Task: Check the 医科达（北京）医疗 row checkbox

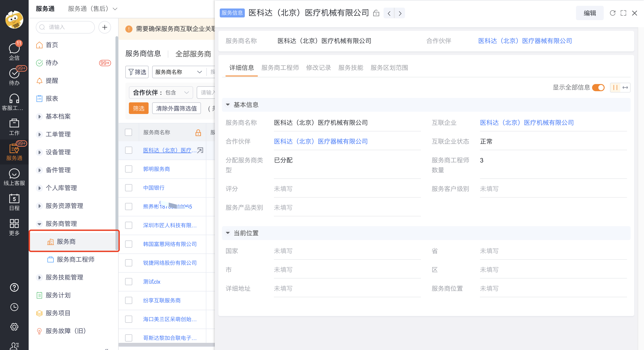Action: pyautogui.click(x=129, y=150)
